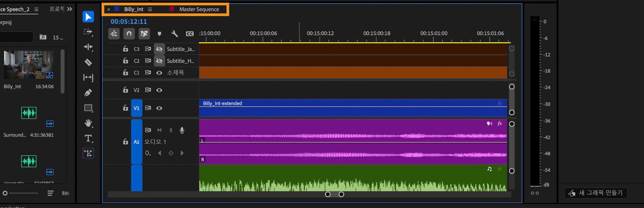
Task: Show hidden Subtitle_Ja caption track C3
Action: pos(159,49)
